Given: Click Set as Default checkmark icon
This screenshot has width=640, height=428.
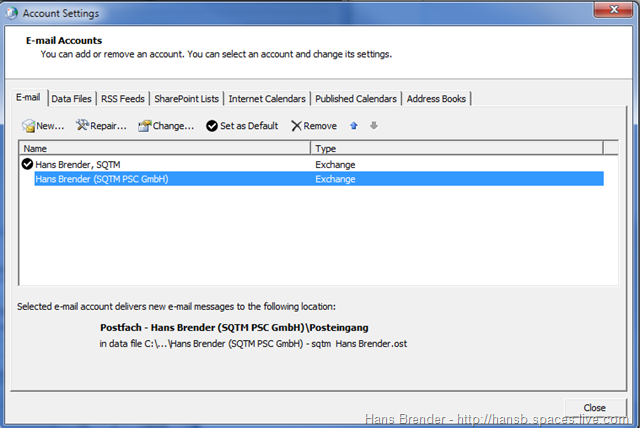Looking at the screenshot, I should tap(212, 126).
